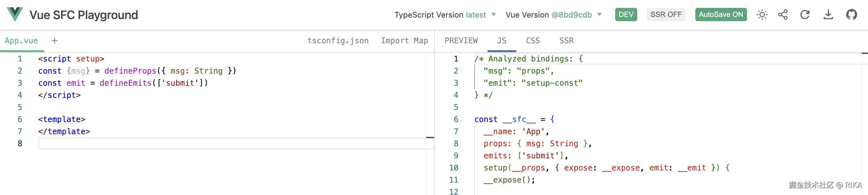Click empty line 8 in editor
Image resolution: width=868 pixels, height=195 pixels.
tap(202, 144)
